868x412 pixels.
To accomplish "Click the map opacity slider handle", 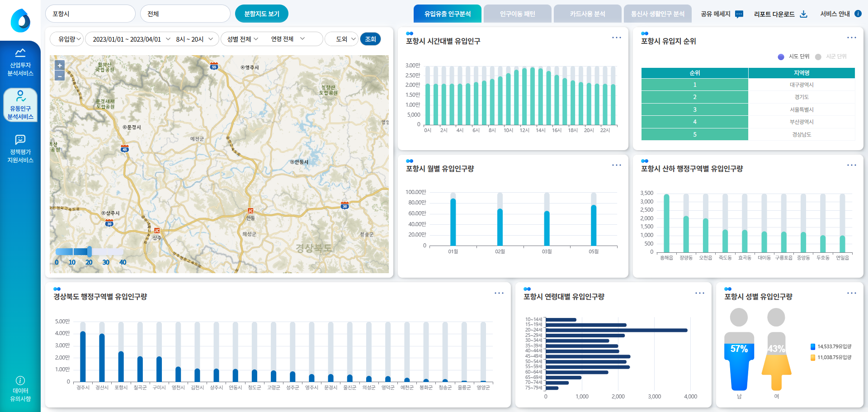I will [x=90, y=251].
